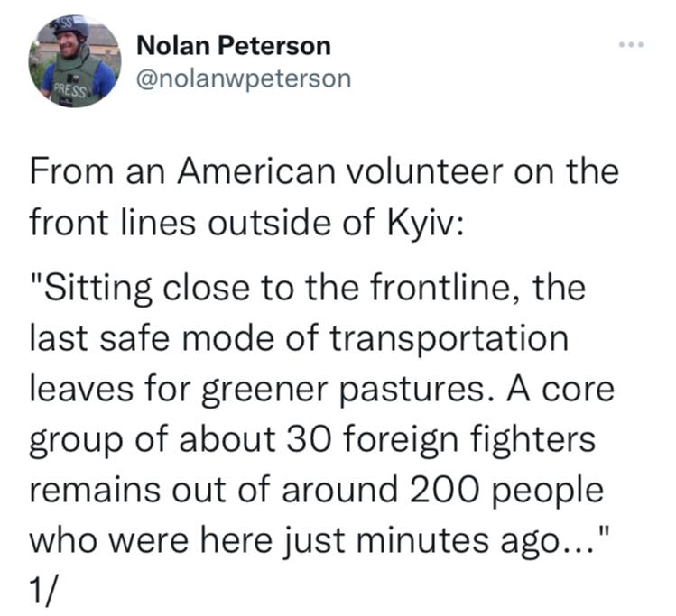Click the text 'last safe mode of transportation'
Image resolution: width=676 pixels, height=616 pixels.
coord(299,338)
